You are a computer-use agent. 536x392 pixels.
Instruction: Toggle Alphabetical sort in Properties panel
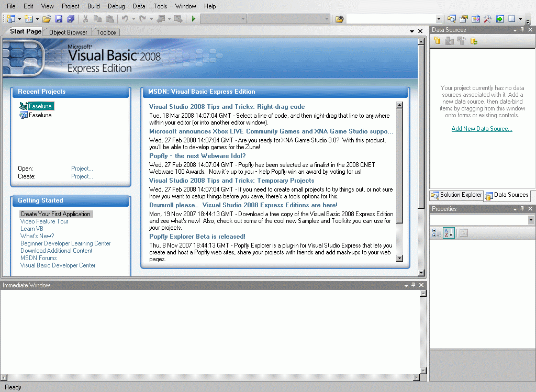(448, 233)
